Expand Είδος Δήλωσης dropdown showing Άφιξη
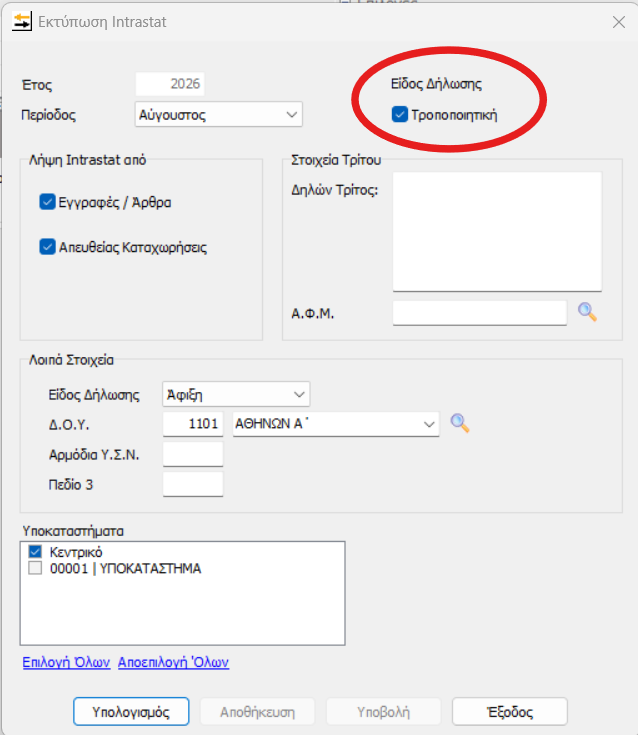This screenshot has width=638, height=735. coord(236,394)
